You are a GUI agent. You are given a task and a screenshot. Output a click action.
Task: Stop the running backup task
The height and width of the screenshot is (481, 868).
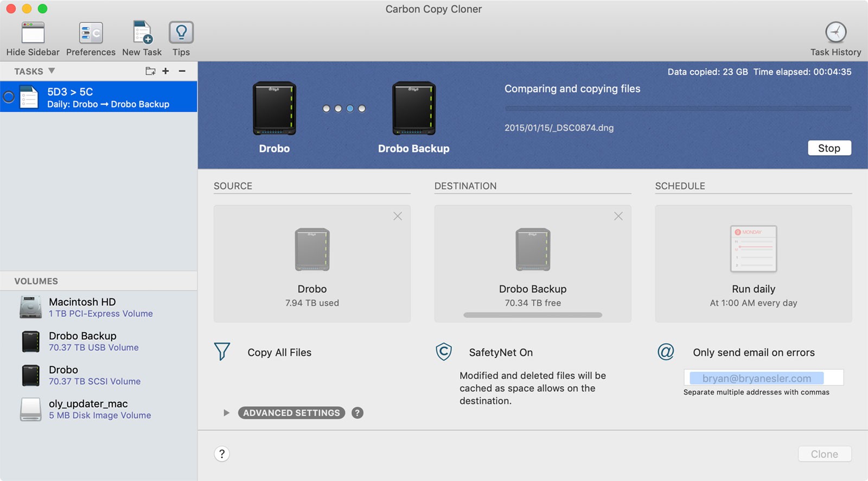[829, 148]
